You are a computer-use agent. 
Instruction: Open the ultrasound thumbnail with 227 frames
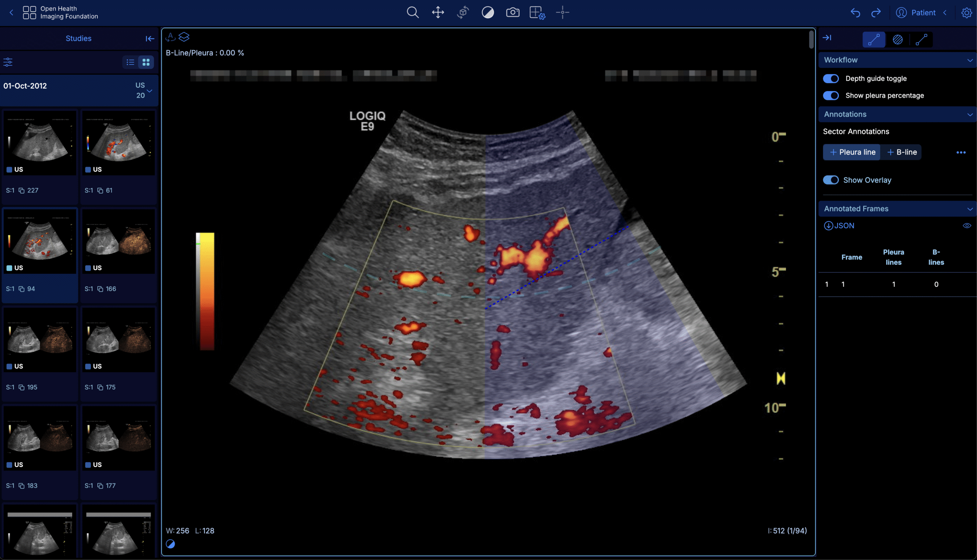[40, 143]
